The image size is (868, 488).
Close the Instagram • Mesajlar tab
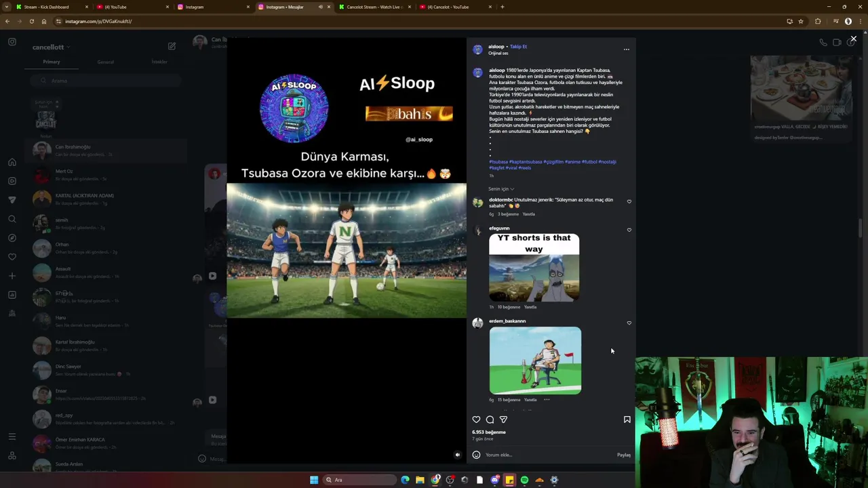329,7
